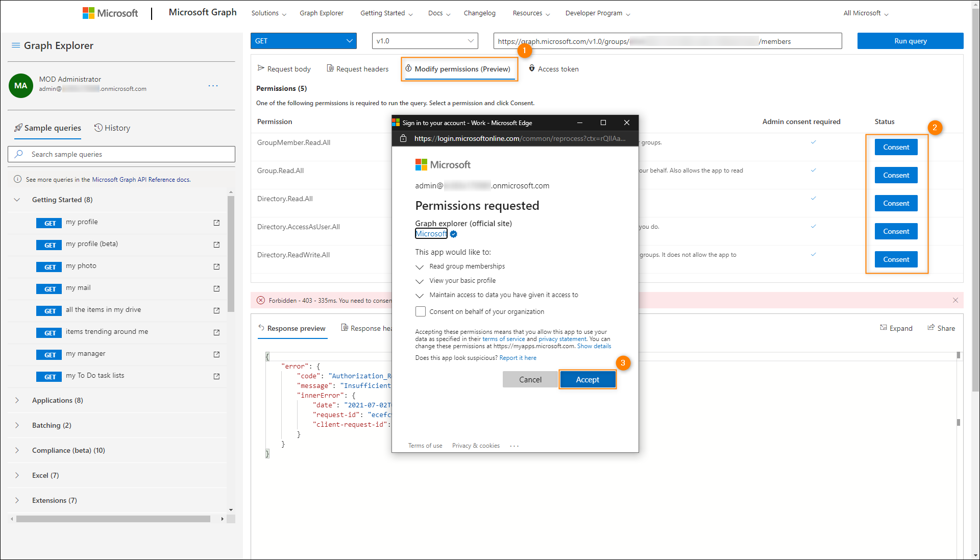Screen dimensions: 980x560
Task: Click the Report it here link
Action: (518, 358)
